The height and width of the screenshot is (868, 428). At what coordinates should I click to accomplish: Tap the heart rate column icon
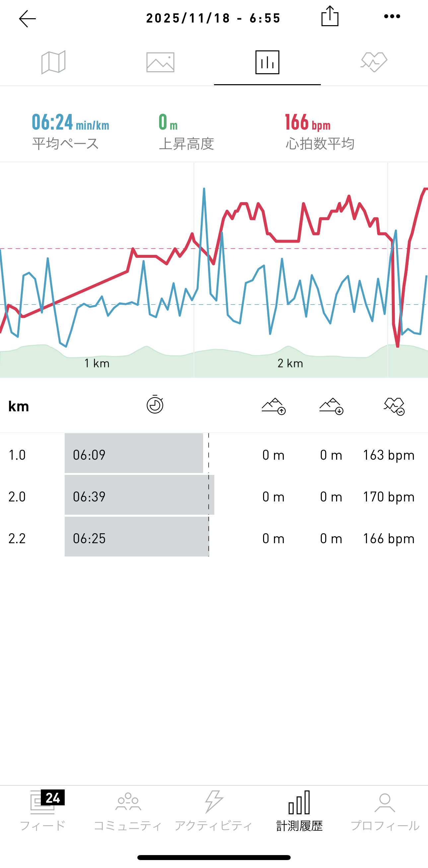(394, 406)
